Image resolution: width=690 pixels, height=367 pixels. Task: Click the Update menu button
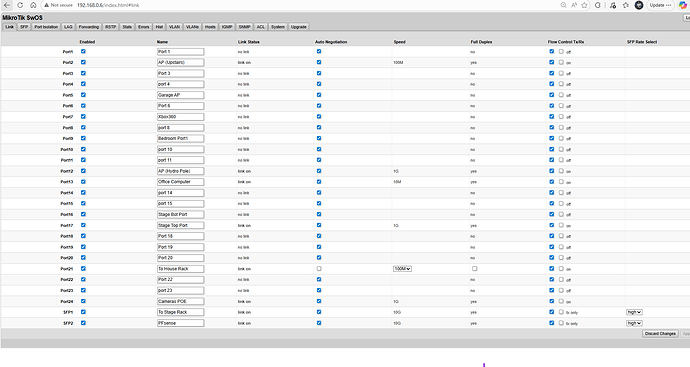click(x=661, y=5)
